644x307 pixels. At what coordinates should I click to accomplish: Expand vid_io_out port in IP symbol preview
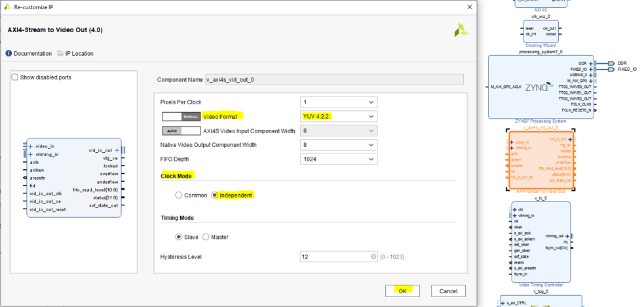117,150
